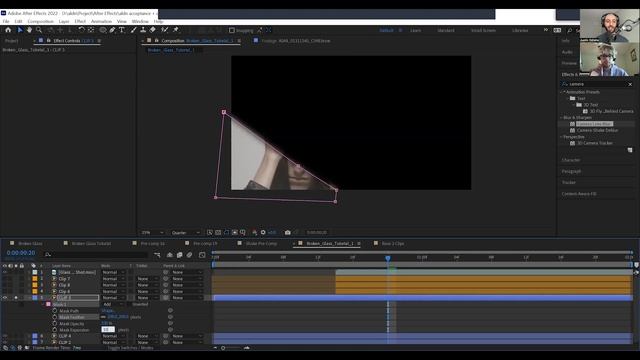Open the File menu
The image size is (640, 360).
point(6,21)
